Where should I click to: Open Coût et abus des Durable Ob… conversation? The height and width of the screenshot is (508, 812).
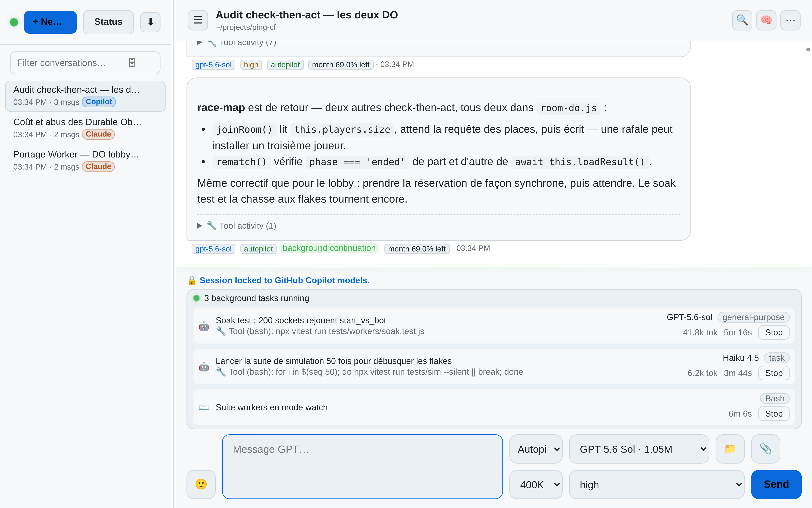(x=85, y=128)
